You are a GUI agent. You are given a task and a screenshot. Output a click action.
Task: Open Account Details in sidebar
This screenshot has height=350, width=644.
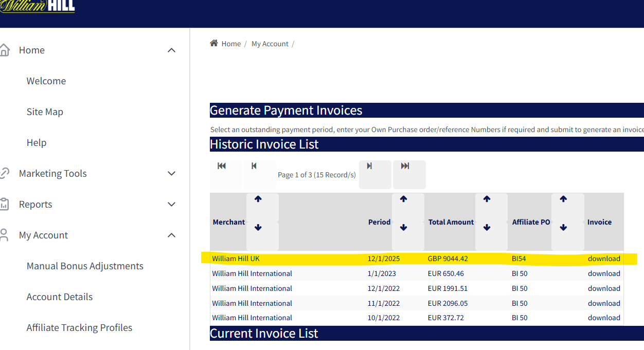pyautogui.click(x=60, y=297)
